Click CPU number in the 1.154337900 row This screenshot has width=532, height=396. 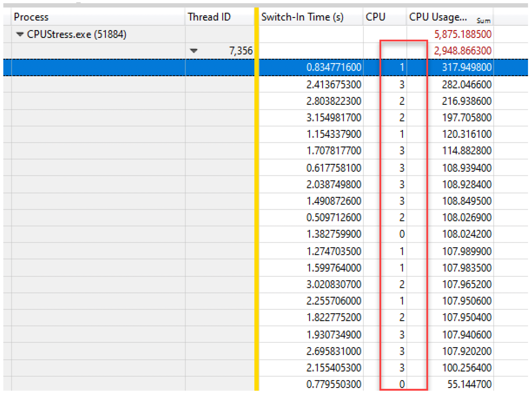[402, 134]
